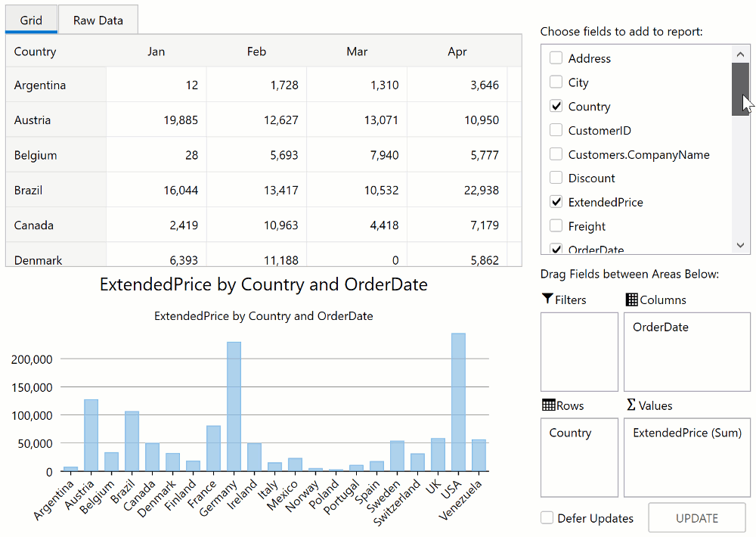
Task: Select the Austria row header
Action: (x=56, y=120)
